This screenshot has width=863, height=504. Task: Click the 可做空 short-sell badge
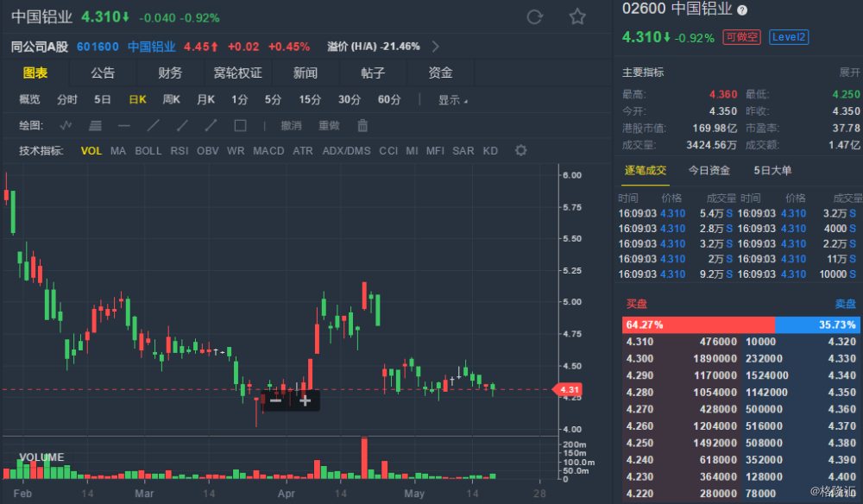point(741,37)
